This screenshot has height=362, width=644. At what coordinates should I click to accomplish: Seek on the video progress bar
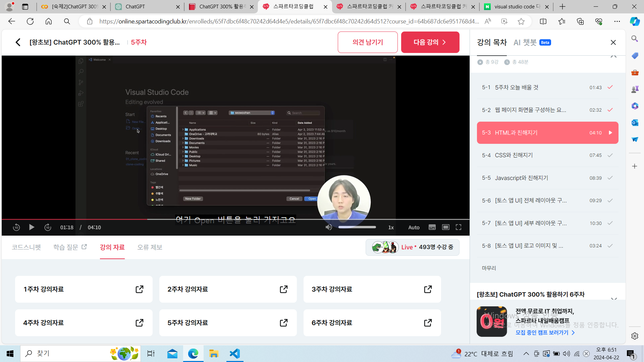pos(235,219)
